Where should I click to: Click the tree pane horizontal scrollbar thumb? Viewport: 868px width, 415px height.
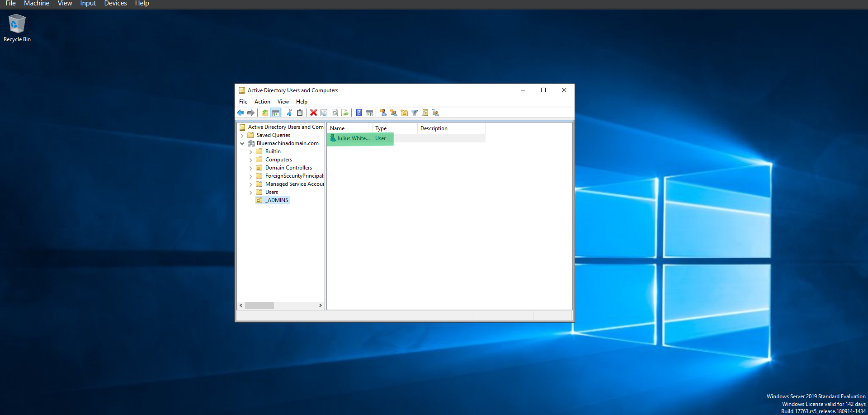point(259,305)
